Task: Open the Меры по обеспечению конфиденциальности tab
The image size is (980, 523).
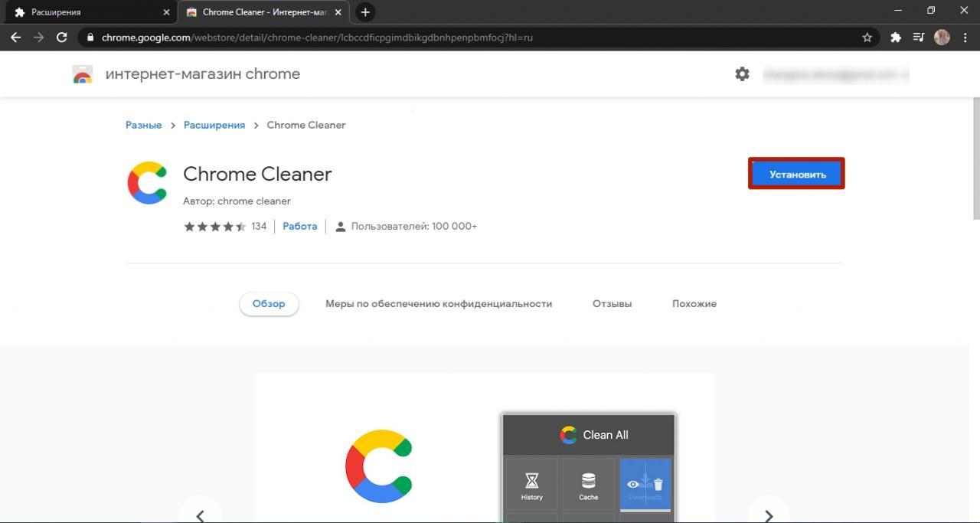Action: [x=439, y=304]
